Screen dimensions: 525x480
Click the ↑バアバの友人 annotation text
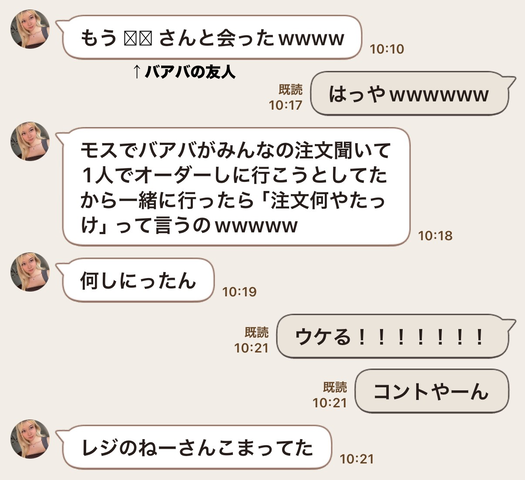click(x=184, y=72)
